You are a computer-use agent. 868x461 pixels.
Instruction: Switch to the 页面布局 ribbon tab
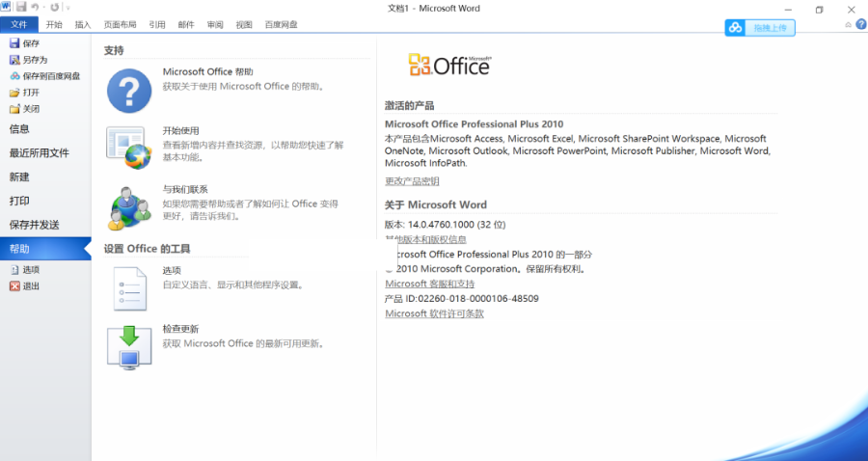(121, 24)
